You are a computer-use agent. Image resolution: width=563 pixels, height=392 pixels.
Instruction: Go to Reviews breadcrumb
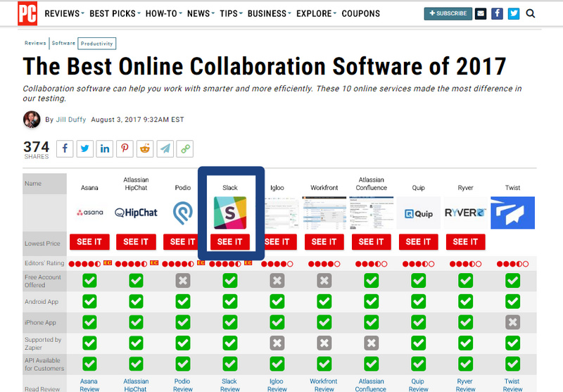click(x=35, y=43)
